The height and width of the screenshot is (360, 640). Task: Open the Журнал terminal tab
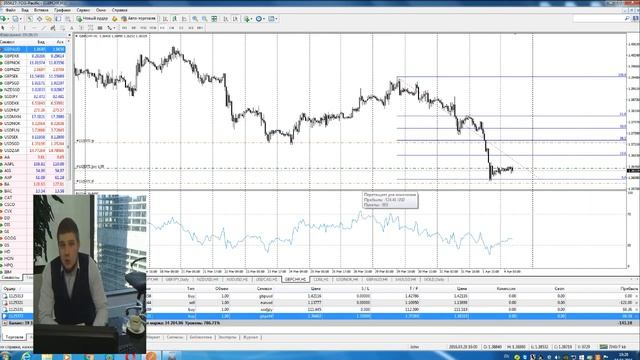tap(250, 338)
